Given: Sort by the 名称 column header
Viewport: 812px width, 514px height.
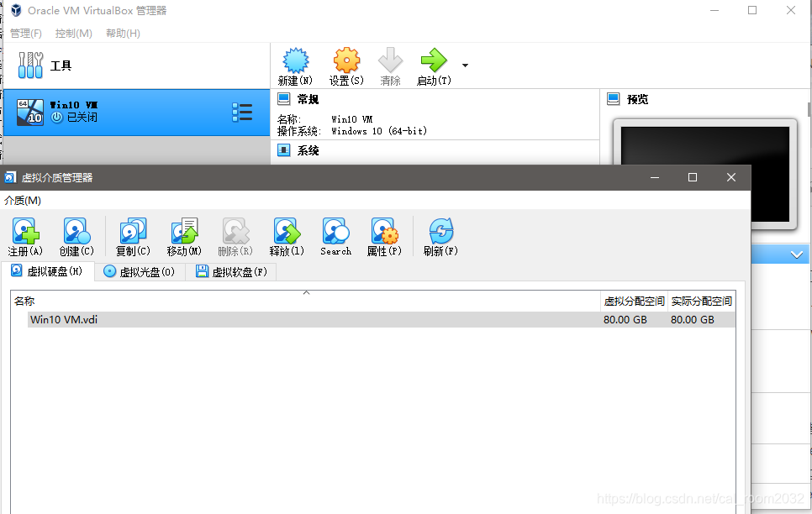Looking at the screenshot, I should click(x=305, y=301).
